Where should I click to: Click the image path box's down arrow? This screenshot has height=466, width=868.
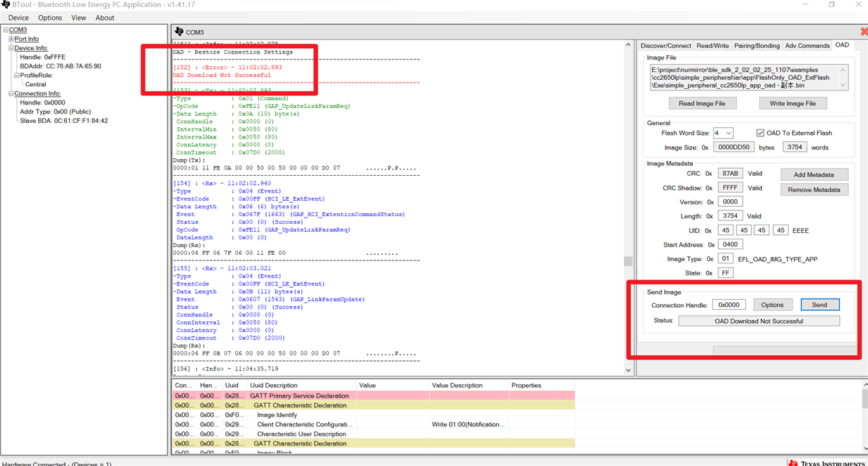pos(843,85)
